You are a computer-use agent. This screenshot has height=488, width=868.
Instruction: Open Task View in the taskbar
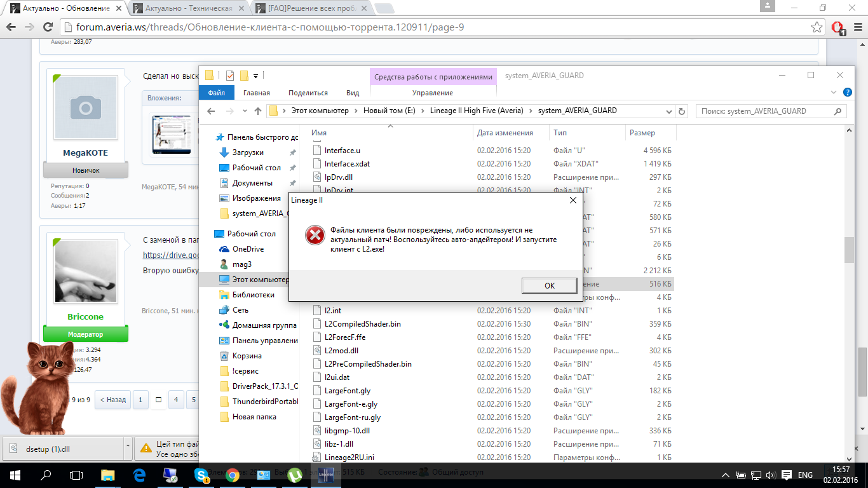point(76,475)
